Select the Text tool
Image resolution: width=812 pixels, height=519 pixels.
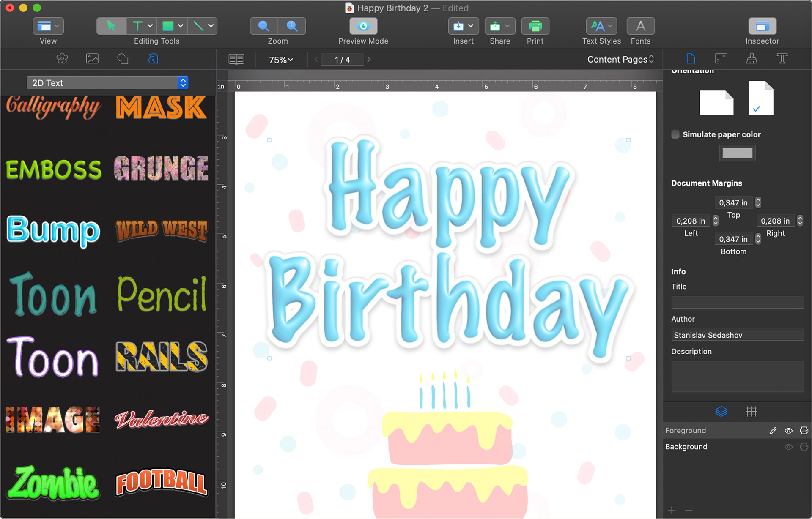pos(137,26)
